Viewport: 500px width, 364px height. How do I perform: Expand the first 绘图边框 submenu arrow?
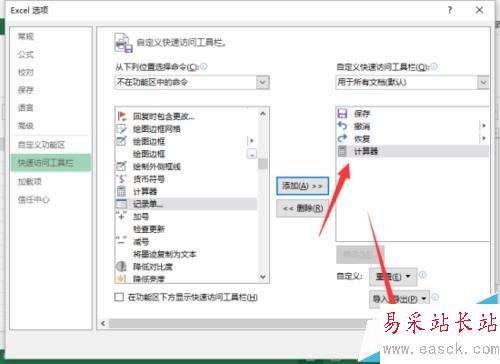pyautogui.click(x=252, y=141)
